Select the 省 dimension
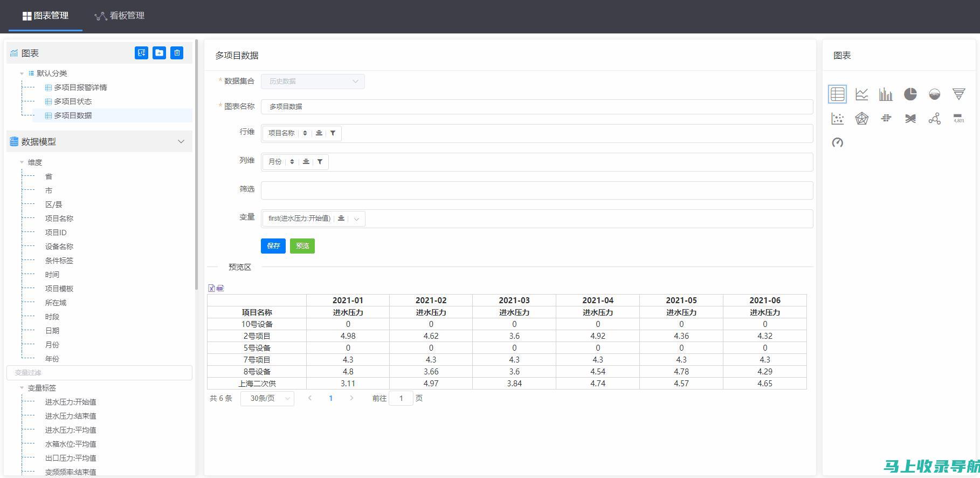980x478 pixels. coord(49,176)
